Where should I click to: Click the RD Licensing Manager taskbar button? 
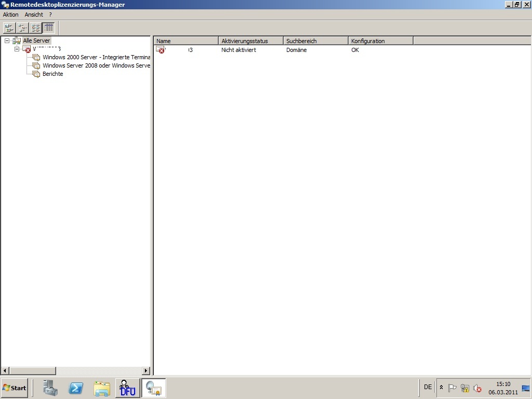click(x=153, y=388)
